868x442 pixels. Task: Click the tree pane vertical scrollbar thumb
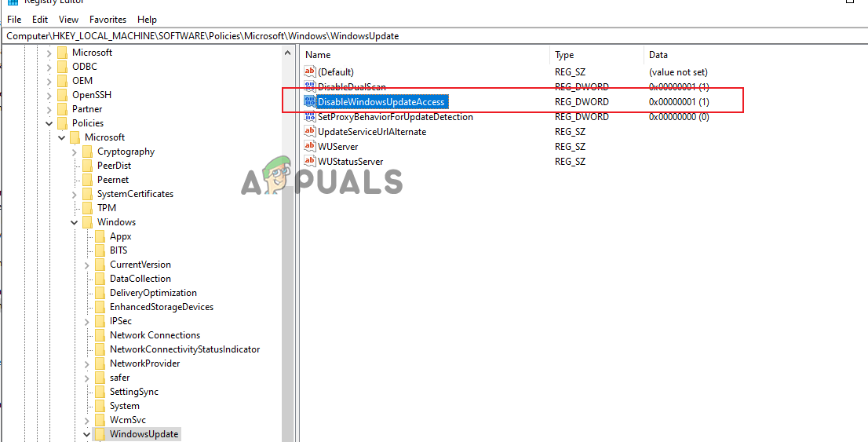click(x=287, y=316)
